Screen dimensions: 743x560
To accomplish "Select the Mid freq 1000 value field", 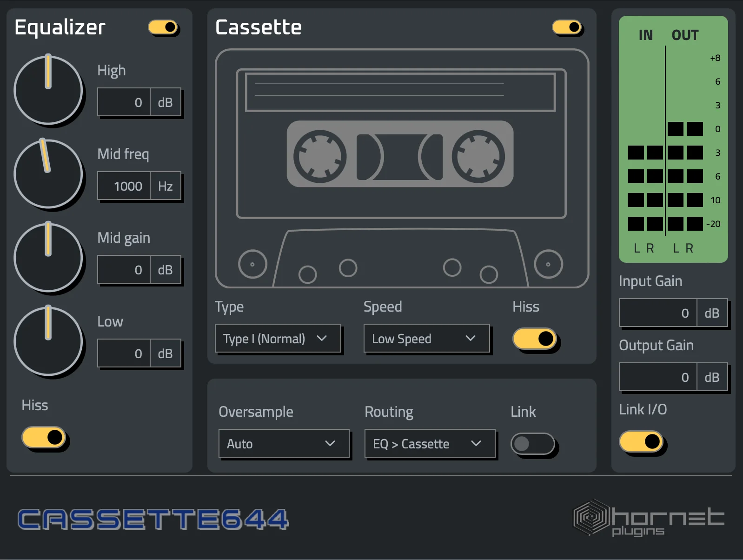I will pyautogui.click(x=124, y=186).
